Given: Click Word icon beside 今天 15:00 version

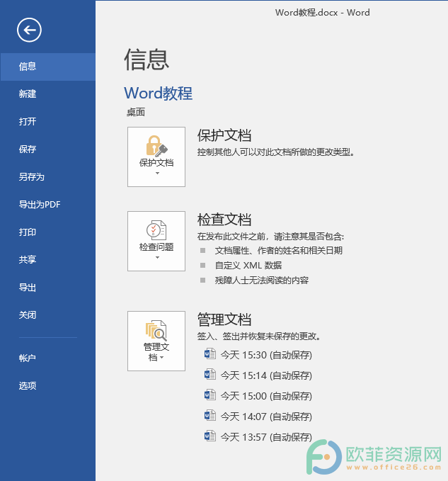Looking at the screenshot, I should click(210, 395).
